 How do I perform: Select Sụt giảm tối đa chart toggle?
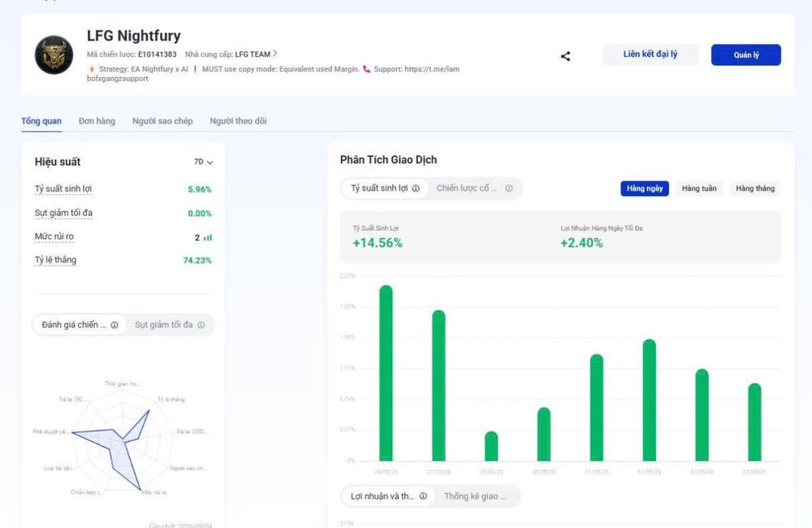[x=170, y=325]
